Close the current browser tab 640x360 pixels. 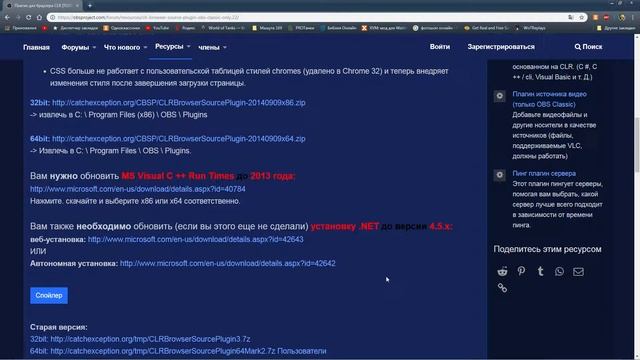tap(77, 6)
